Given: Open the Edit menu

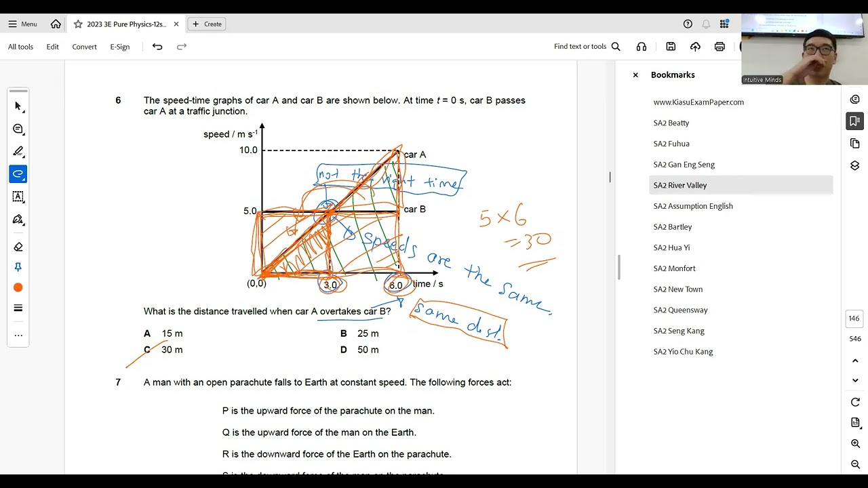Looking at the screenshot, I should pyautogui.click(x=53, y=47).
